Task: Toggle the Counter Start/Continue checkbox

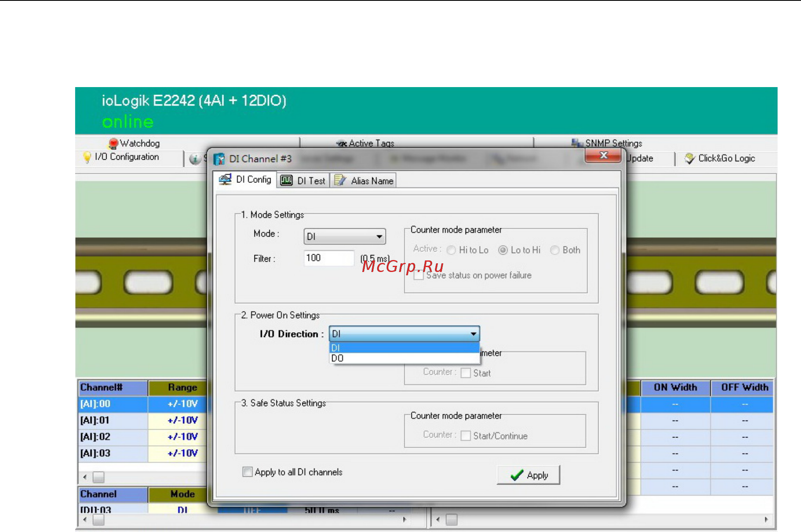Action: click(466, 436)
